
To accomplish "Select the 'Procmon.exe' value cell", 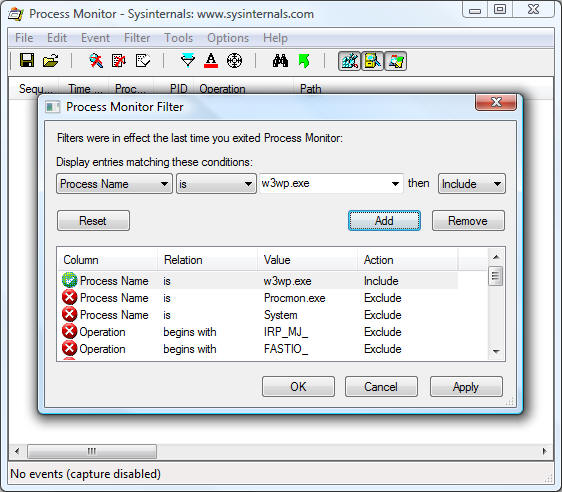I will point(295,298).
